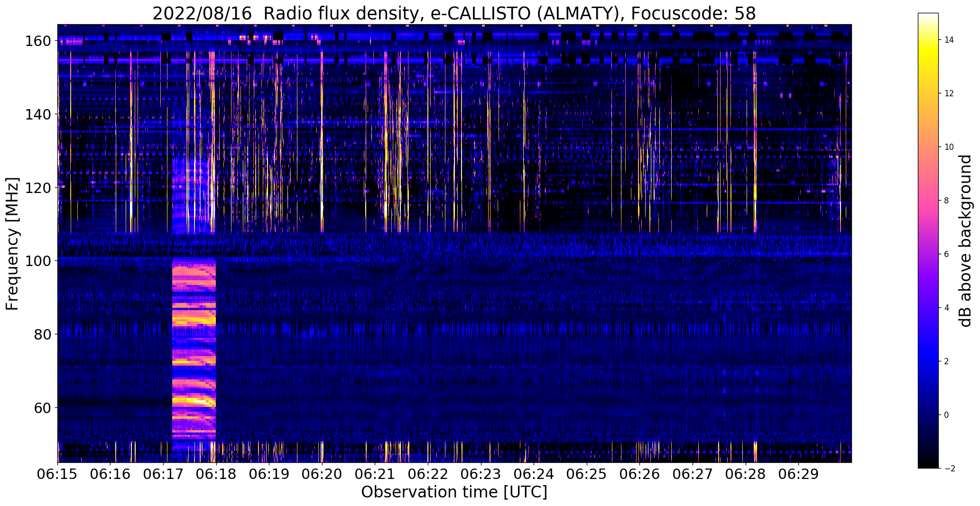
Task: Click the 100 MHz frequency tick label
Action: (x=38, y=261)
